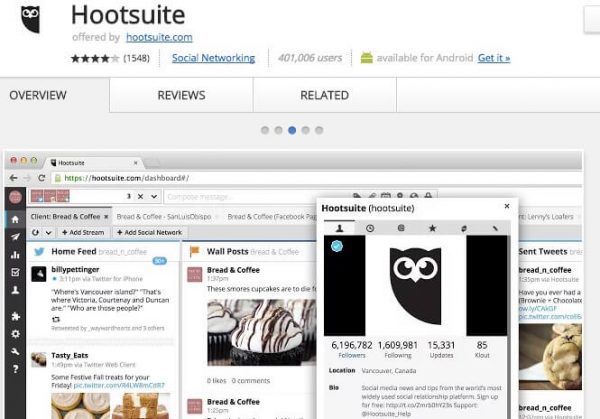Click the Wall Posts flag icon
Viewport: 600px width, 419px height.
click(195, 251)
